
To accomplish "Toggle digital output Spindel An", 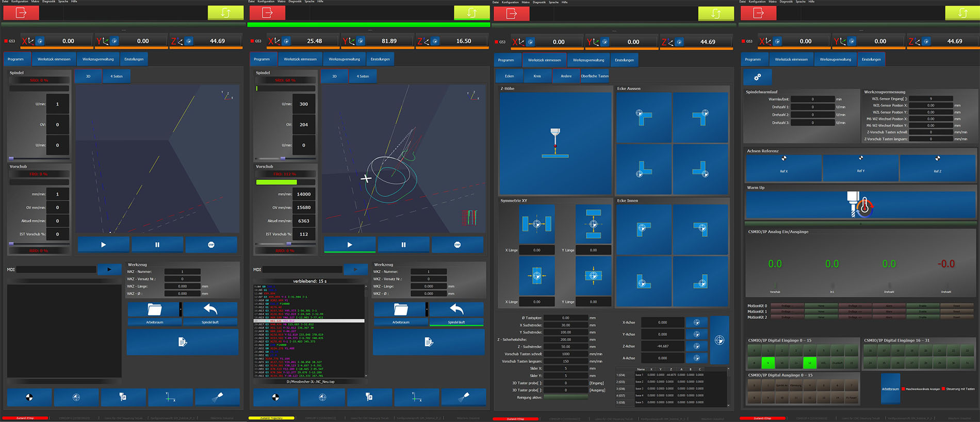I will point(782,385).
